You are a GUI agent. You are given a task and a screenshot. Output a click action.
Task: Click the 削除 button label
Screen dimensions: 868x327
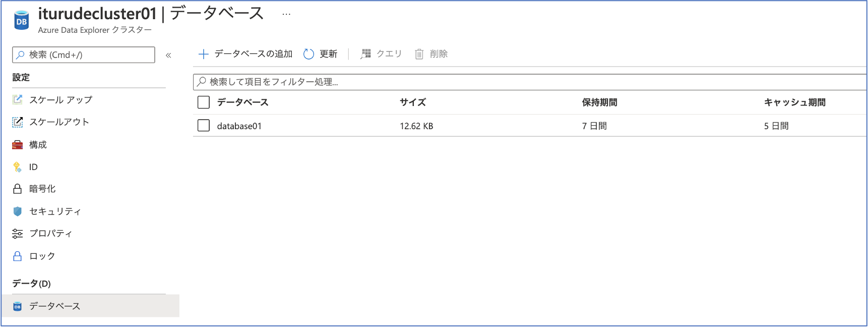point(439,54)
